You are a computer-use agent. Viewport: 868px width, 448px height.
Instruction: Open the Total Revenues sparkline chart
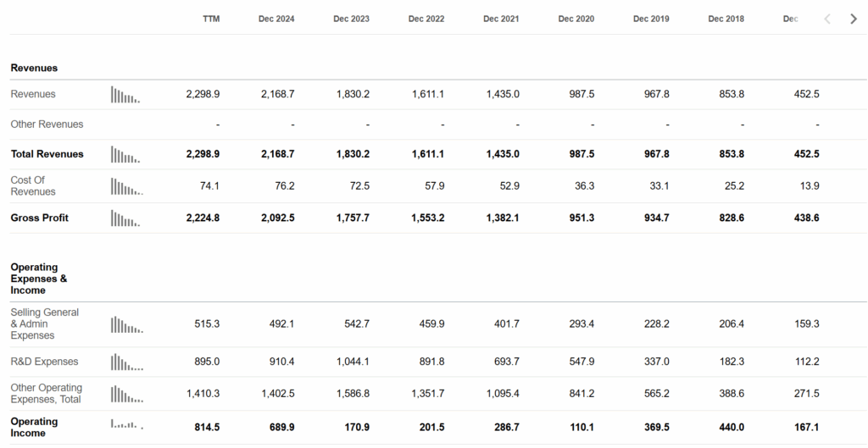tap(125, 154)
